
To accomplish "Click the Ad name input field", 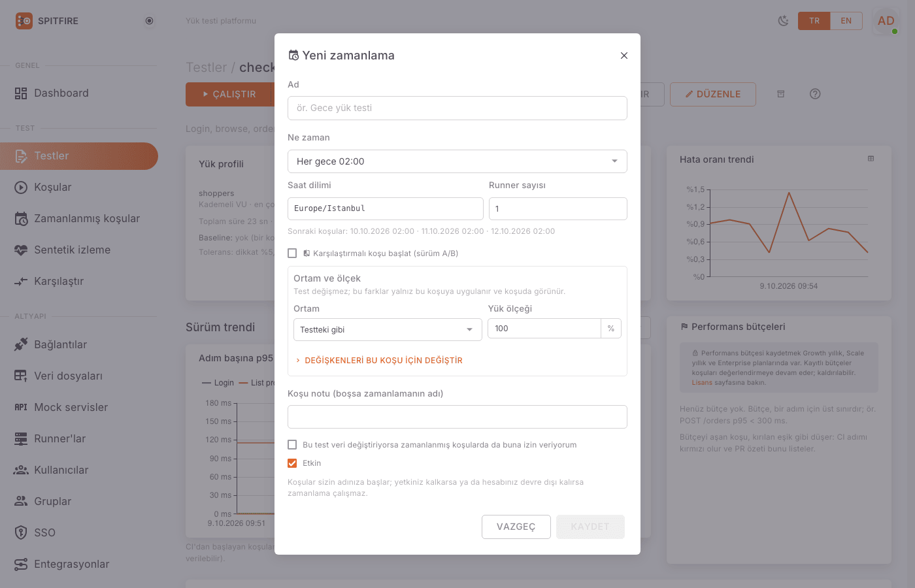I will click(457, 108).
